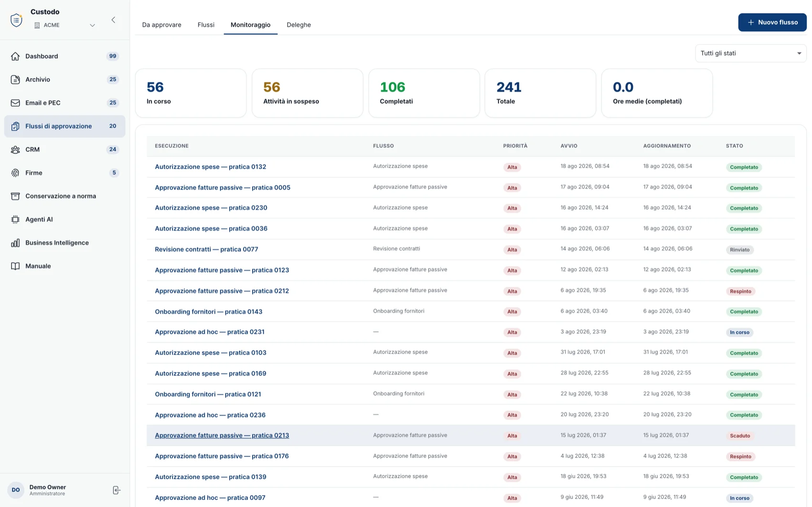Open Approvazione fatture passive — pratica 0005
This screenshot has width=812, height=507.
[x=223, y=188]
